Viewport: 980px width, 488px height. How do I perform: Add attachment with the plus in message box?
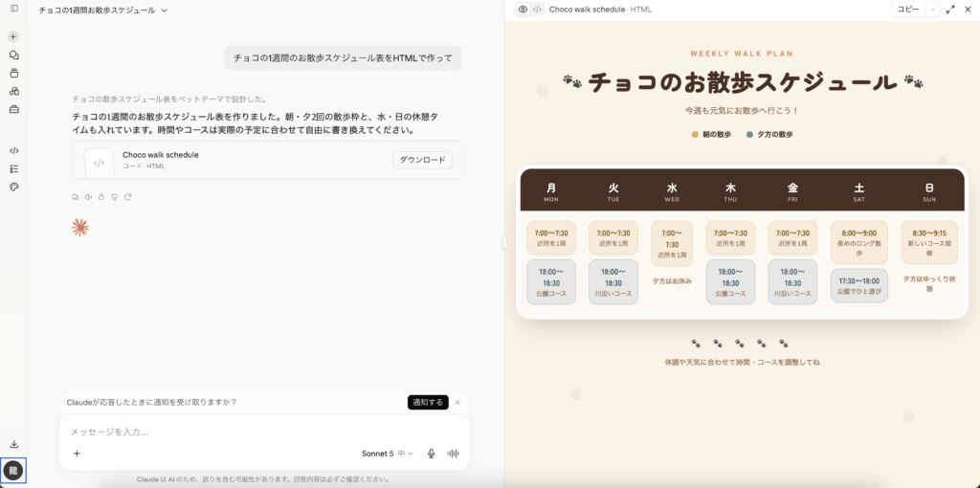pyautogui.click(x=77, y=454)
